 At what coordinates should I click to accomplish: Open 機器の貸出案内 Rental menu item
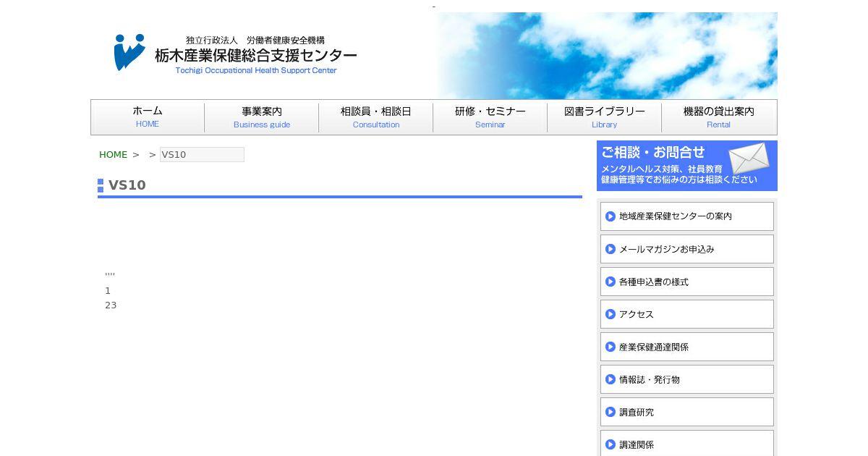[x=719, y=117]
